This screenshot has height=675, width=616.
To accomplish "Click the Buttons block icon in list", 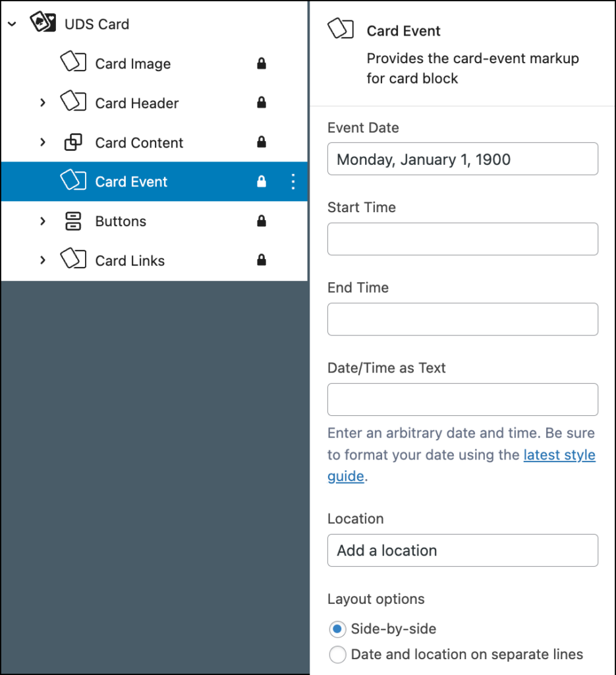I will point(73,221).
